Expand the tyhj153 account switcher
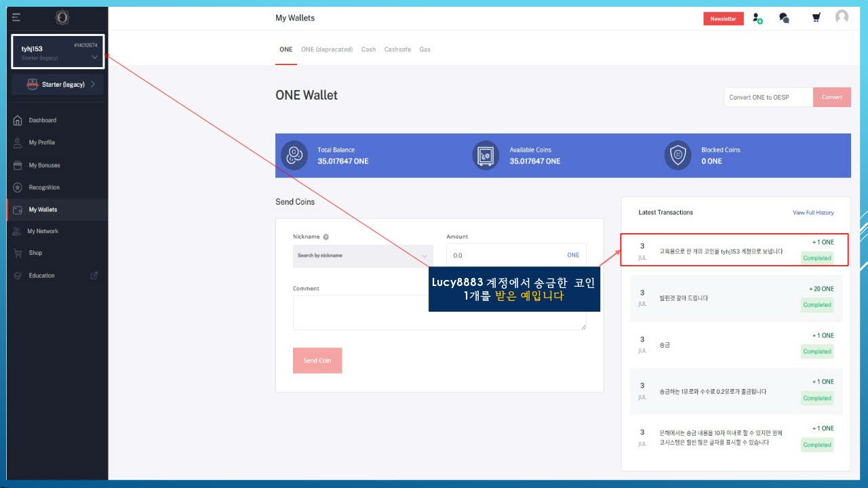 [58, 52]
